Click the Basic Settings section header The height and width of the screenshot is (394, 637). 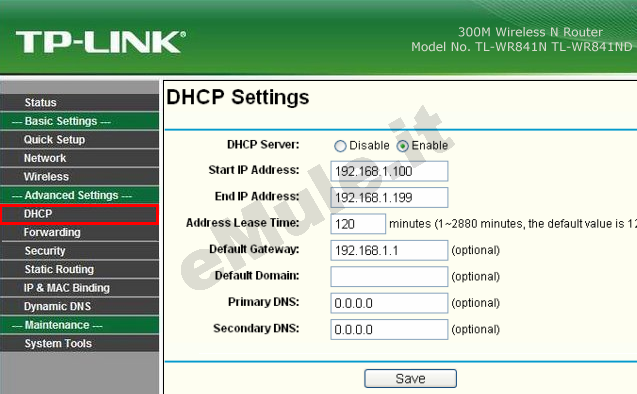pyautogui.click(x=80, y=121)
